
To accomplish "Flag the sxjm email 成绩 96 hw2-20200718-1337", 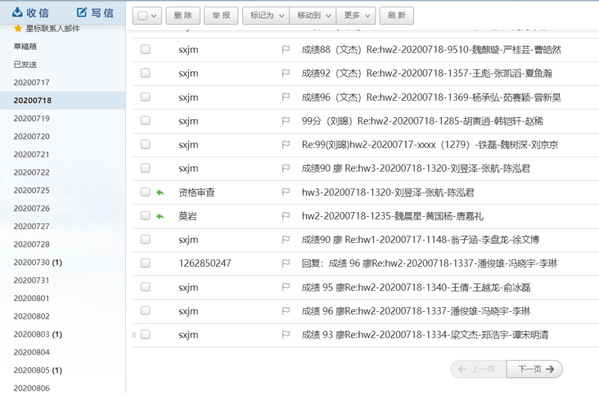I will [x=286, y=311].
